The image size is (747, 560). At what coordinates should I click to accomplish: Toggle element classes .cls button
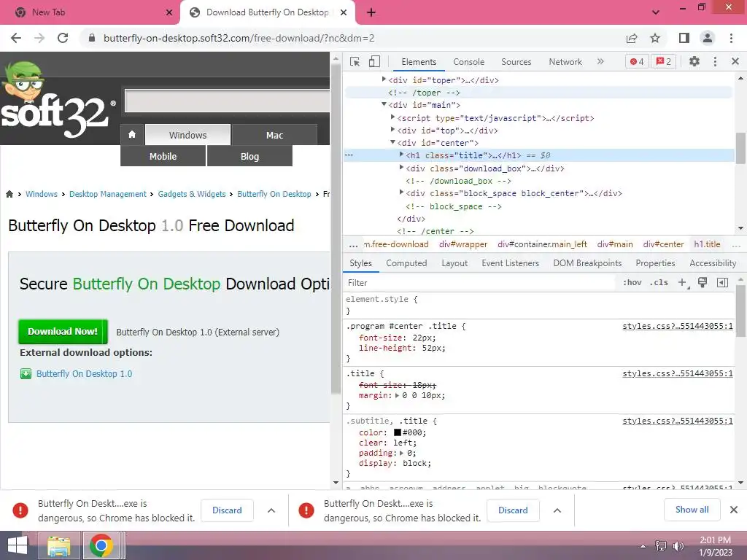tap(659, 282)
